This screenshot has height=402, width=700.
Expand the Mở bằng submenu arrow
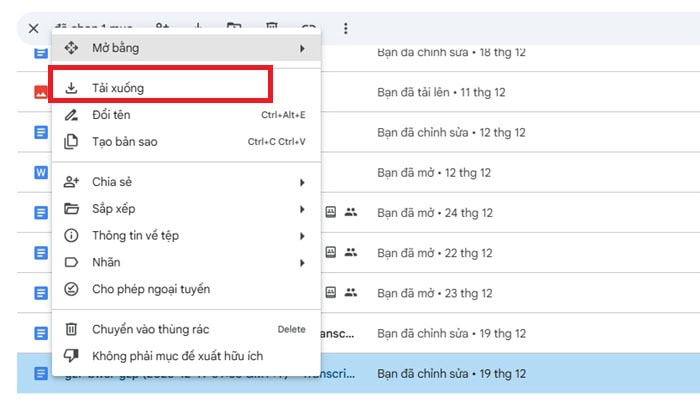(302, 47)
